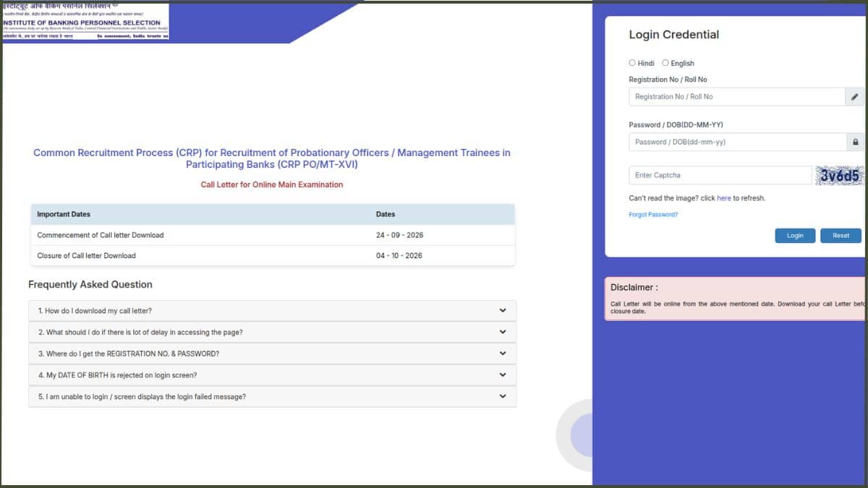The height and width of the screenshot is (488, 868).
Task: Expand FAQ 'Where do I get the REGISTRATION NO. & PASSWORD?'
Action: (x=272, y=354)
